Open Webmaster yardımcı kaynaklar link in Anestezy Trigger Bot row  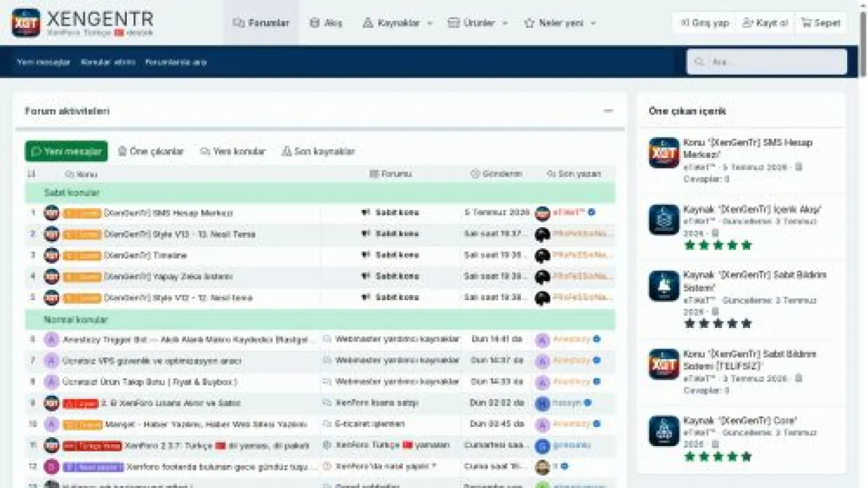pos(397,339)
